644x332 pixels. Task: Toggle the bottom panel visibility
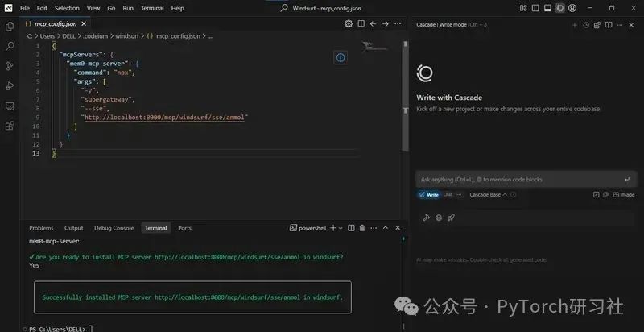click(x=547, y=8)
